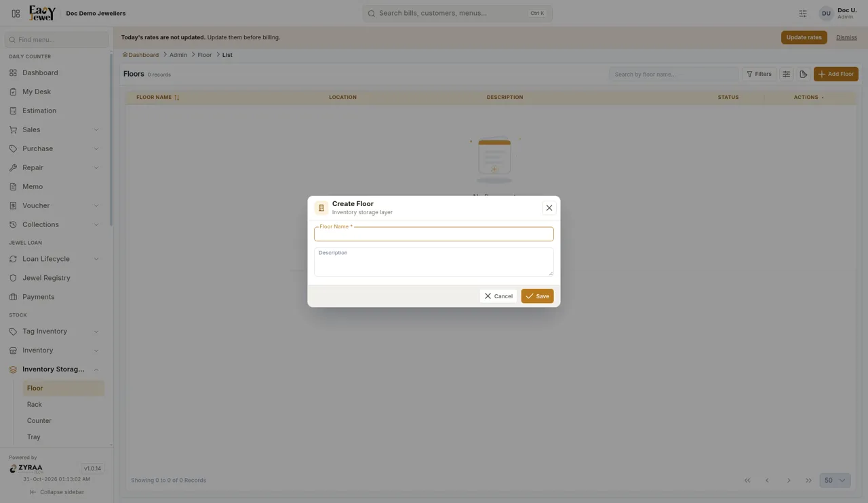Click the app grid icon beside the EasyJewel logo

(x=16, y=13)
